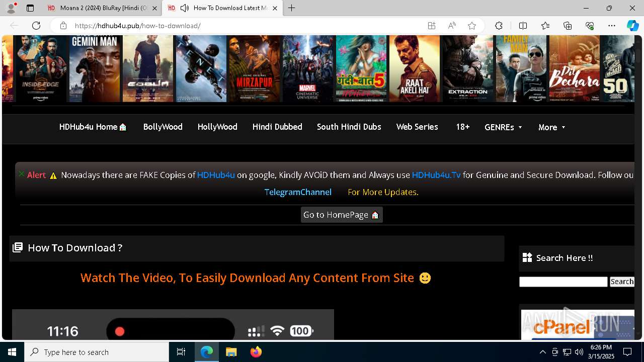The image size is (644, 362).
Task: Open the Favorites list
Action: click(x=545, y=26)
